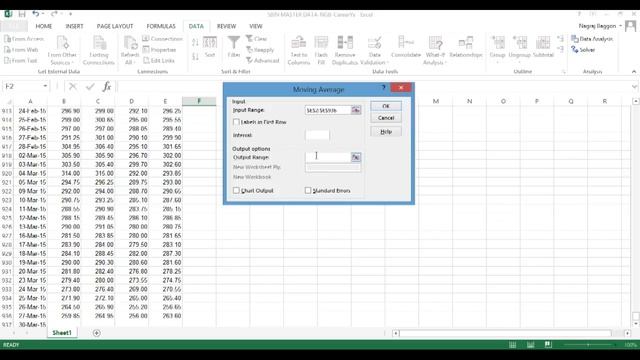Expand the formula bar
The width and height of the screenshot is (640, 360).
(634, 87)
